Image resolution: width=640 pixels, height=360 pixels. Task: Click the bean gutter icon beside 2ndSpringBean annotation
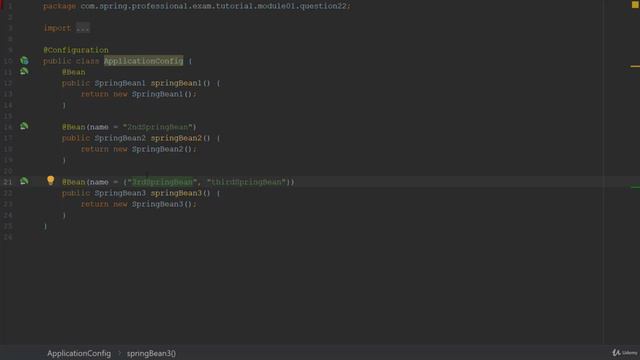point(24,126)
